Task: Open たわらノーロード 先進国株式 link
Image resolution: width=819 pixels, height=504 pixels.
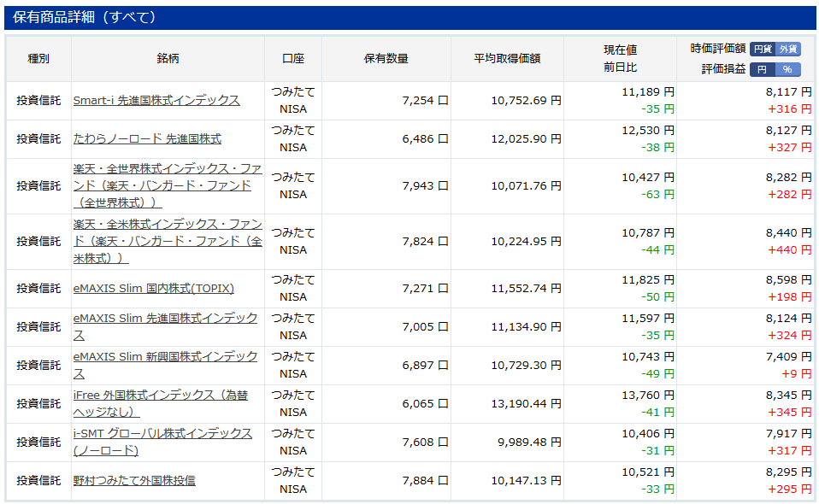Action: [147, 138]
